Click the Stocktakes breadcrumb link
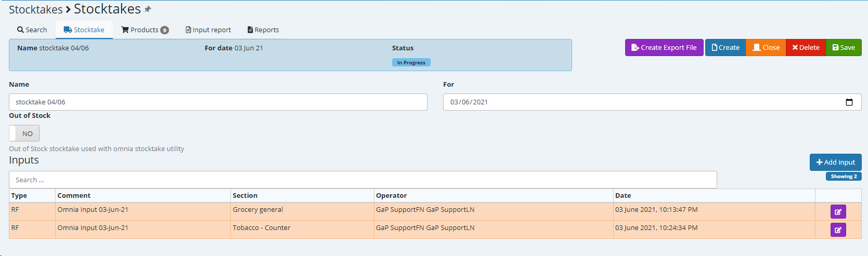Viewport: 868px width, 256px height. pyautogui.click(x=35, y=10)
